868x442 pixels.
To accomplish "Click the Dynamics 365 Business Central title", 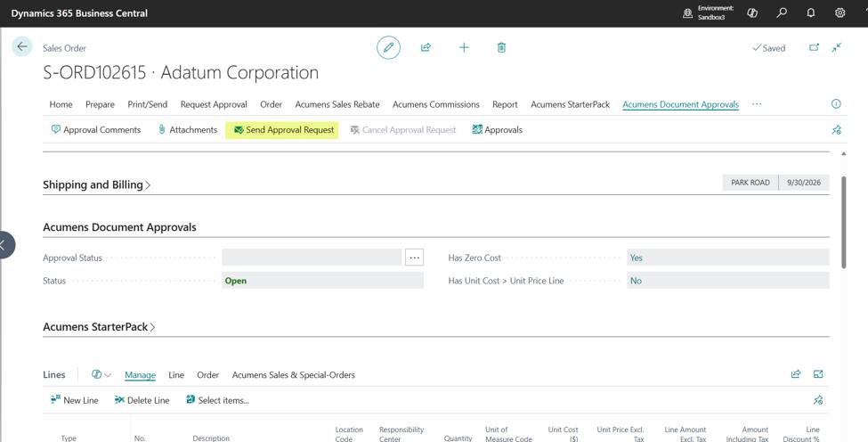I will (79, 13).
